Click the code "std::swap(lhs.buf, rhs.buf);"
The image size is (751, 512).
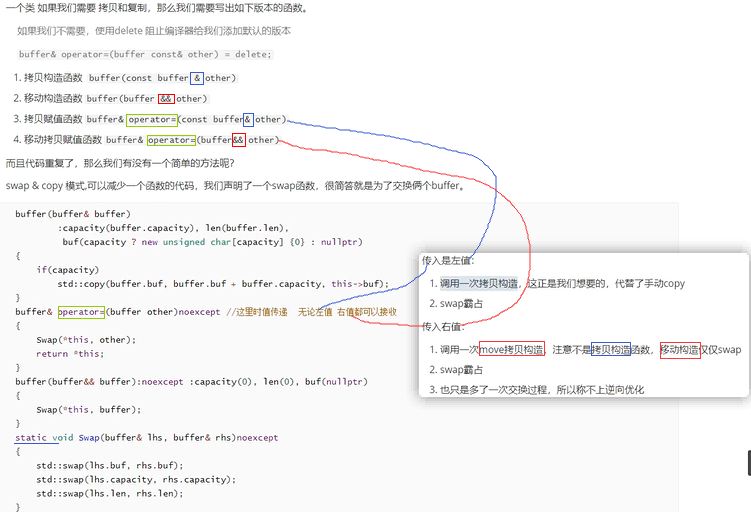110,465
